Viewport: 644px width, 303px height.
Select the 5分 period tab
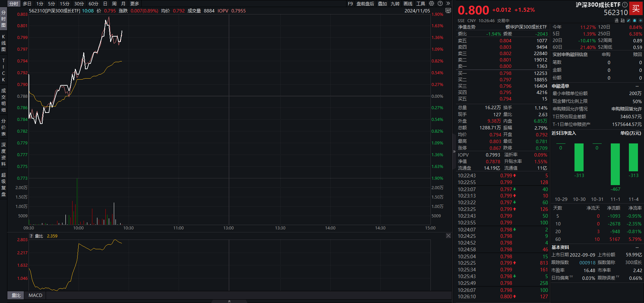51,4
